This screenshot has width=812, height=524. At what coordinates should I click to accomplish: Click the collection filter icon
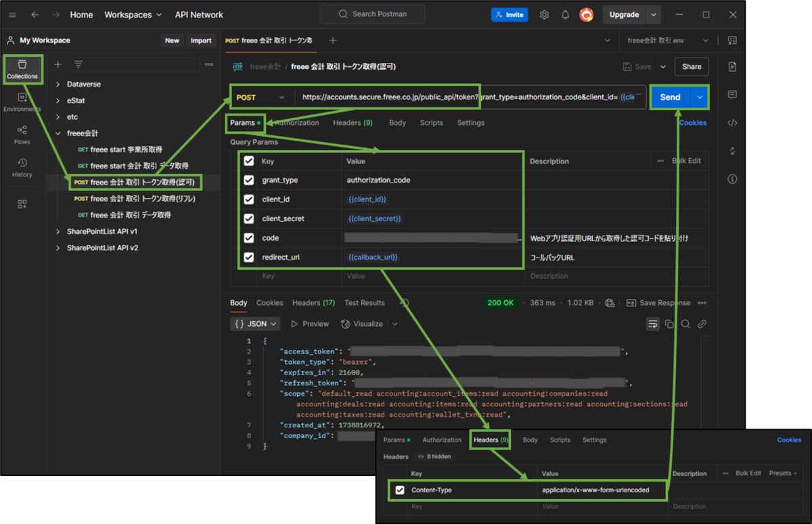pyautogui.click(x=78, y=64)
